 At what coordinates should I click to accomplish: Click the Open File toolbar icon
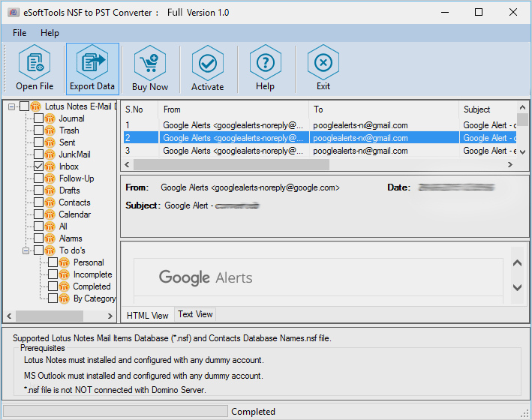[35, 64]
